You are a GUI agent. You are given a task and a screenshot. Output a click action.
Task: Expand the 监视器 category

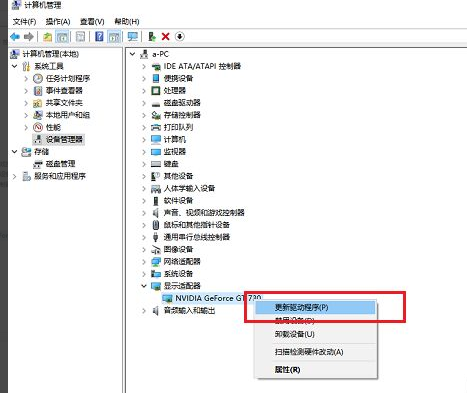pyautogui.click(x=144, y=152)
